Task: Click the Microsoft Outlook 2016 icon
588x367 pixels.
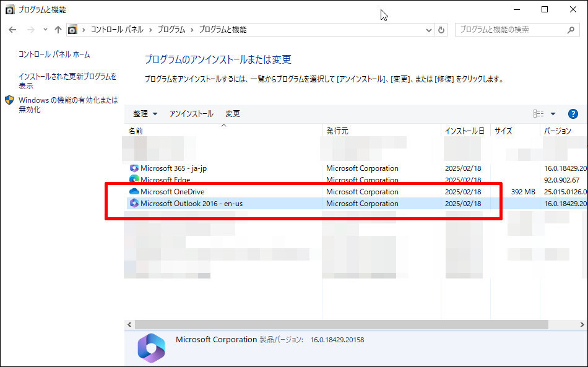Action: coord(134,203)
